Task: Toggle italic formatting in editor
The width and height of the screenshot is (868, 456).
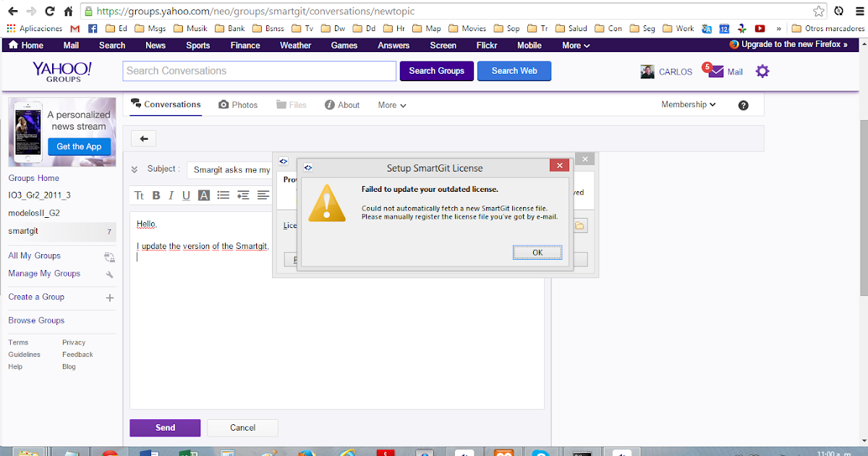Action: tap(171, 195)
